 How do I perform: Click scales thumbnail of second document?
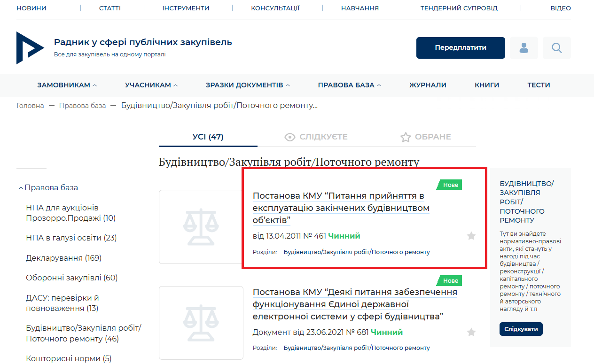(x=201, y=323)
